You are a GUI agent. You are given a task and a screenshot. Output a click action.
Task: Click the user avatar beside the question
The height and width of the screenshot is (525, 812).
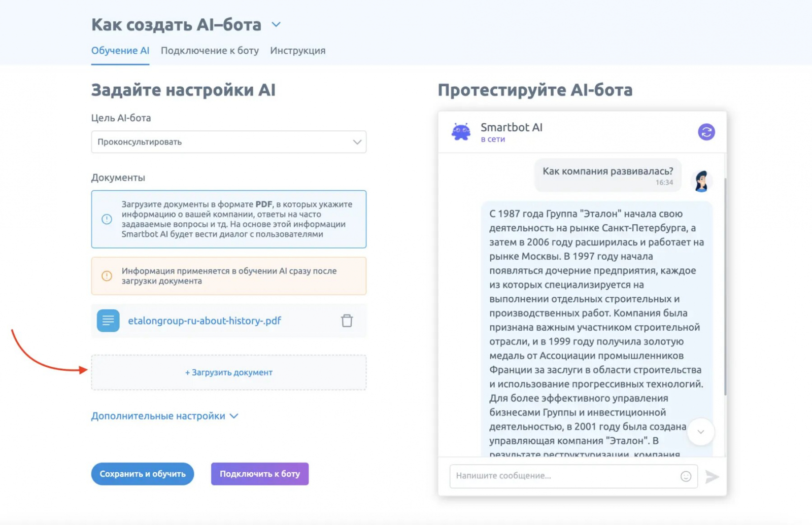tap(701, 181)
